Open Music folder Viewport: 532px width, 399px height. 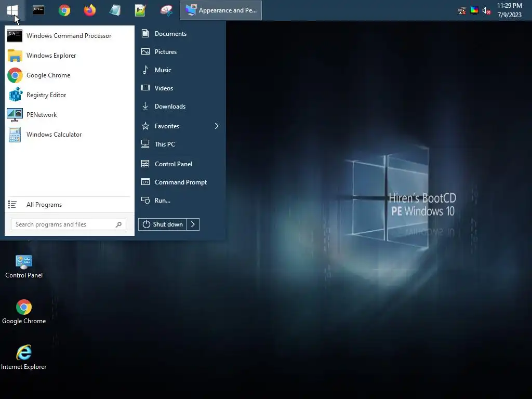180,70
